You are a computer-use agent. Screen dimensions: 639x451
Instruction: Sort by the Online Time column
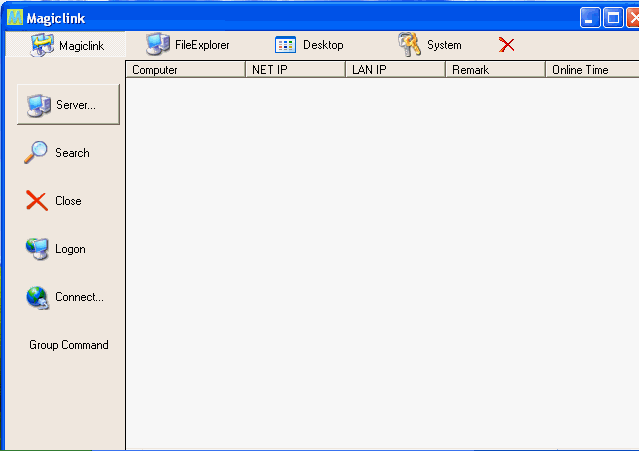[592, 70]
